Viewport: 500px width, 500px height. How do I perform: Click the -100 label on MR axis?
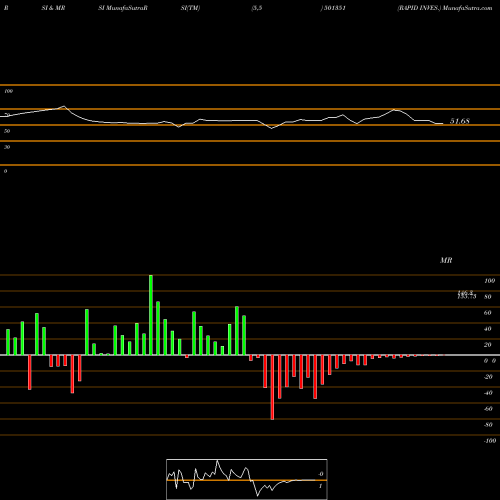click(490, 441)
